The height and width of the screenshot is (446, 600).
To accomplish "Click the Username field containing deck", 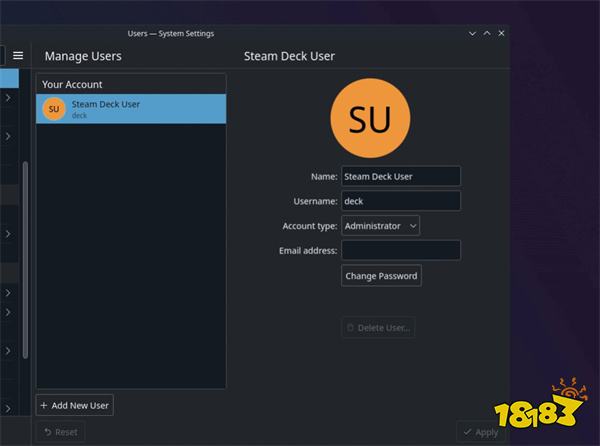I will point(401,201).
